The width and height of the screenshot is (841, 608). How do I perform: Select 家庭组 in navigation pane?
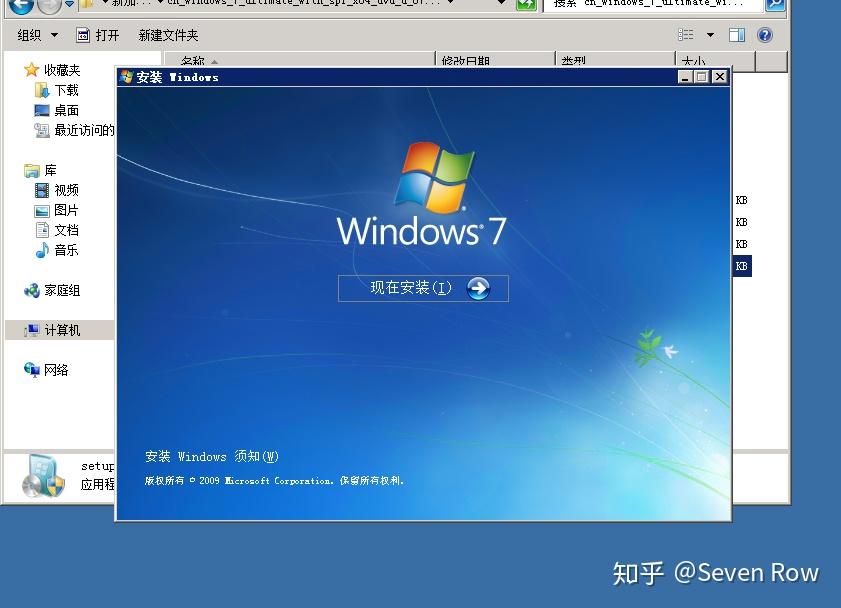(62, 291)
